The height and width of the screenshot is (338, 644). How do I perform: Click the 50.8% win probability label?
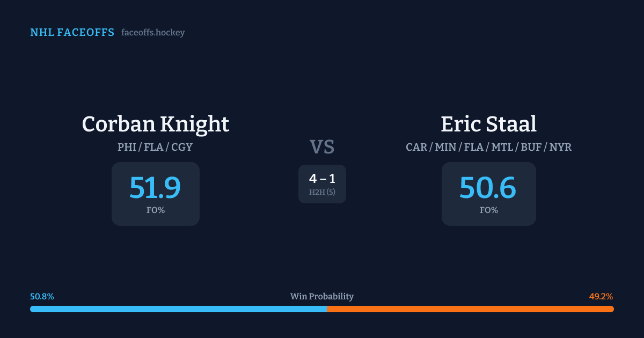point(42,297)
